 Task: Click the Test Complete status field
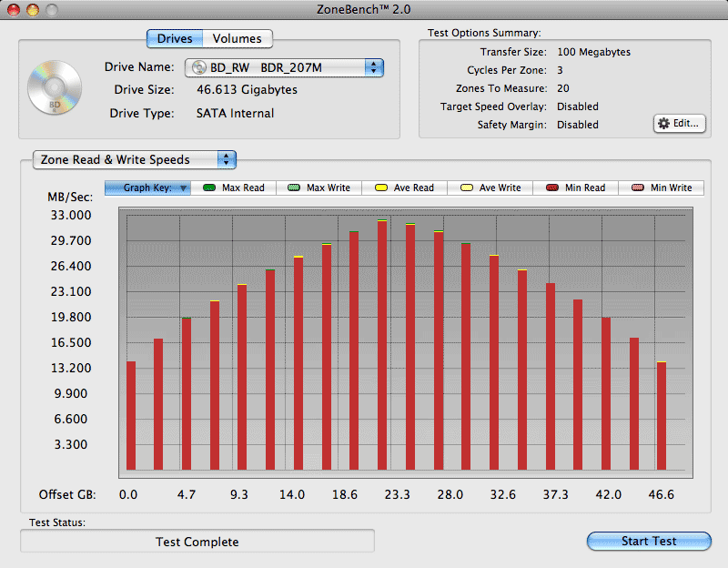pyautogui.click(x=197, y=542)
